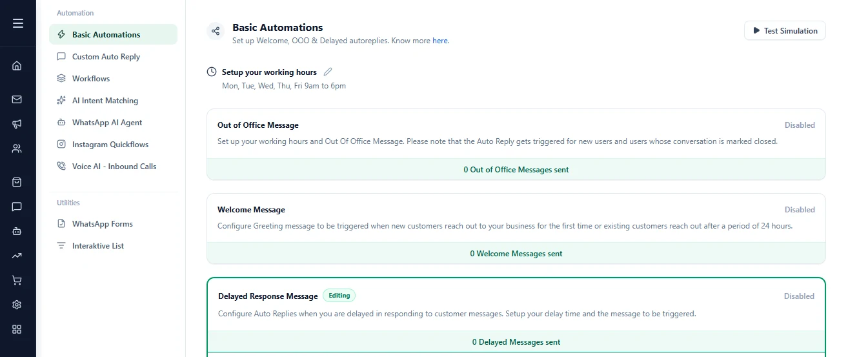This screenshot has height=357, width=868.
Task: Open WhatsApp AI Agent menu item
Action: point(113,123)
